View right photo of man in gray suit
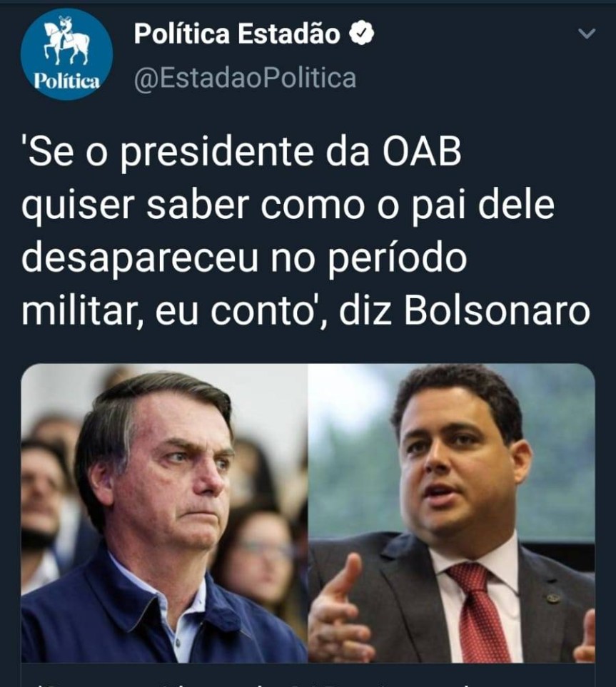This screenshot has width=616, height=687. point(452,513)
